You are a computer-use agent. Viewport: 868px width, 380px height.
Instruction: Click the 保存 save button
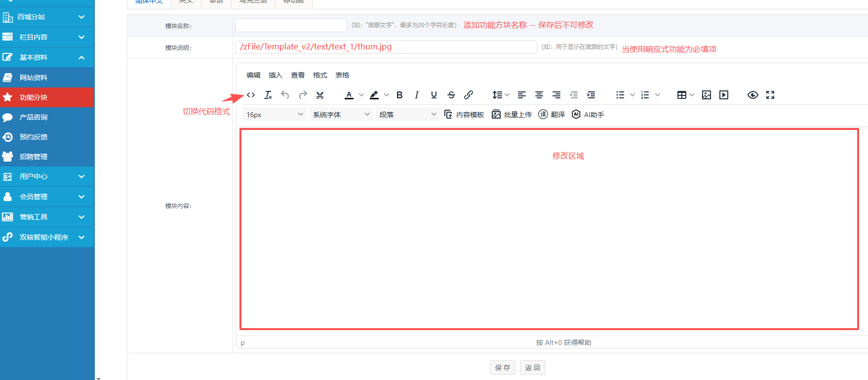pyautogui.click(x=503, y=368)
